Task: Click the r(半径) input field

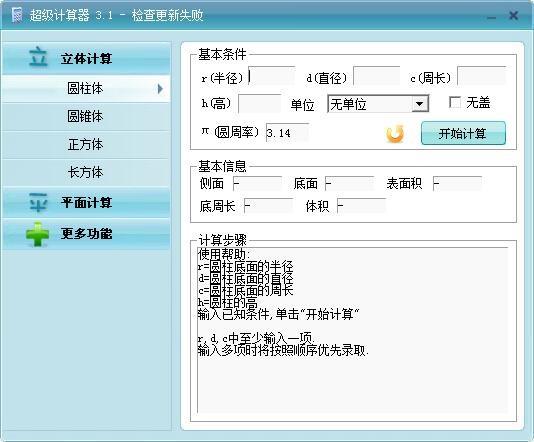Action: [272, 76]
